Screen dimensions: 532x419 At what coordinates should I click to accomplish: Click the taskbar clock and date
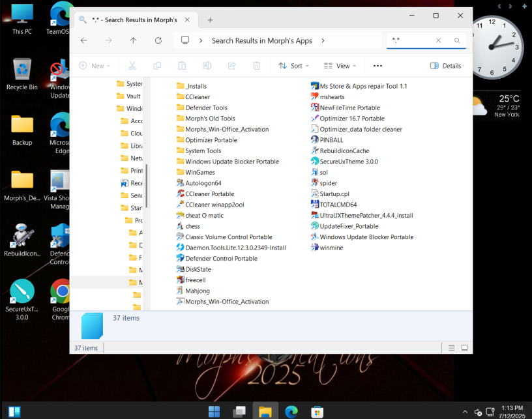click(512, 412)
